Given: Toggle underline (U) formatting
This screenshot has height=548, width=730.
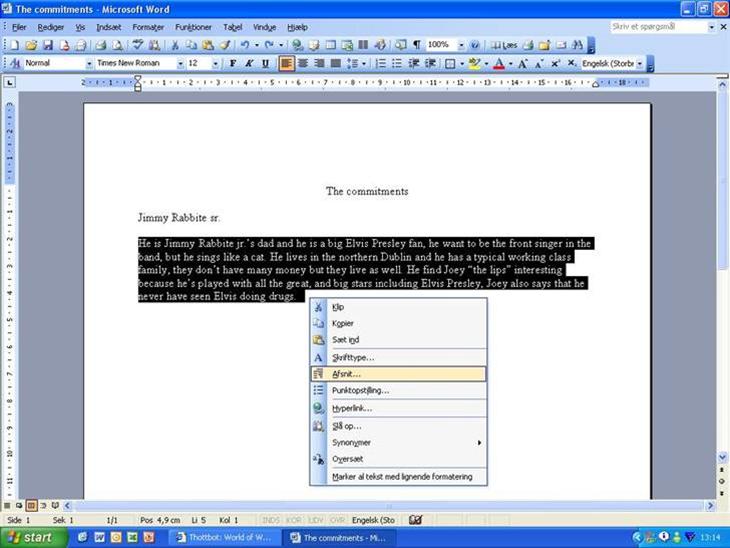Looking at the screenshot, I should click(265, 63).
